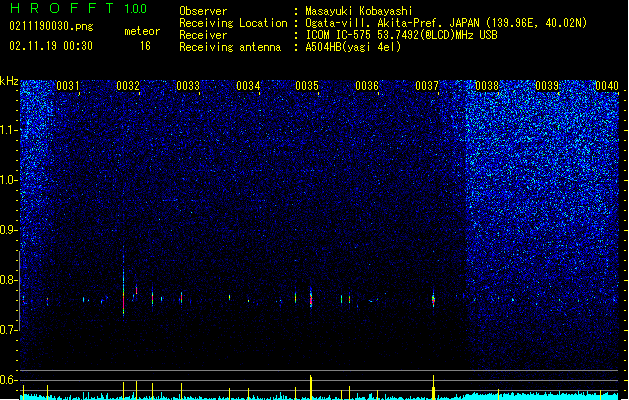Select observer name Masayuki Kobayashi
The height and width of the screenshot is (400, 629).
(359, 11)
